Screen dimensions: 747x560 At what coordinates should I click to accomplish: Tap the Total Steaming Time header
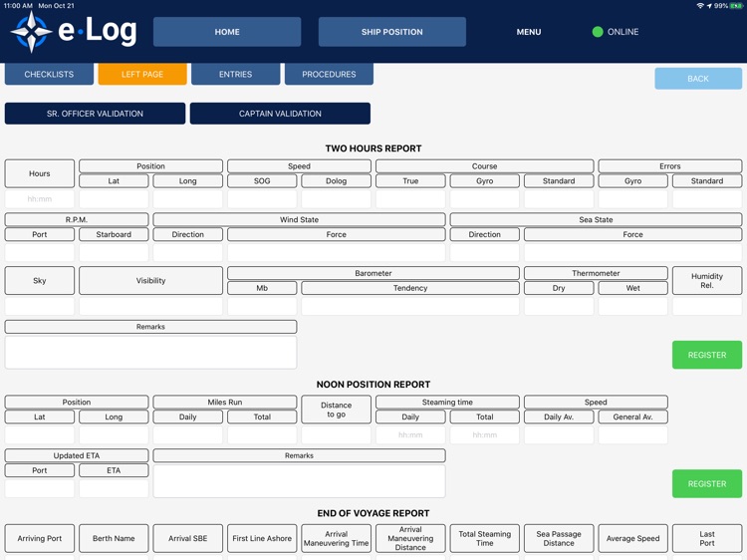coord(484,538)
